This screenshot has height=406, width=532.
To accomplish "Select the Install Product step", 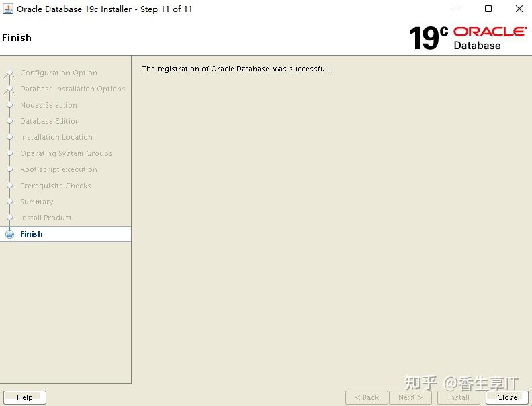I will click(46, 218).
